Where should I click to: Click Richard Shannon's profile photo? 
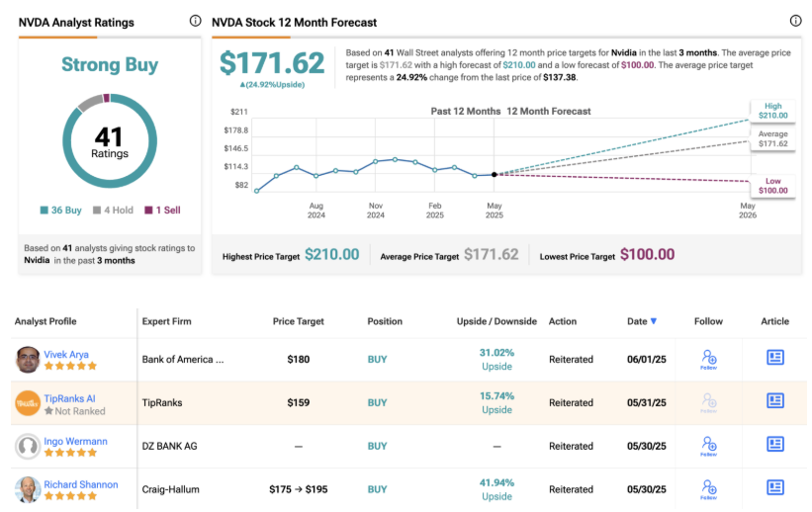tap(28, 489)
